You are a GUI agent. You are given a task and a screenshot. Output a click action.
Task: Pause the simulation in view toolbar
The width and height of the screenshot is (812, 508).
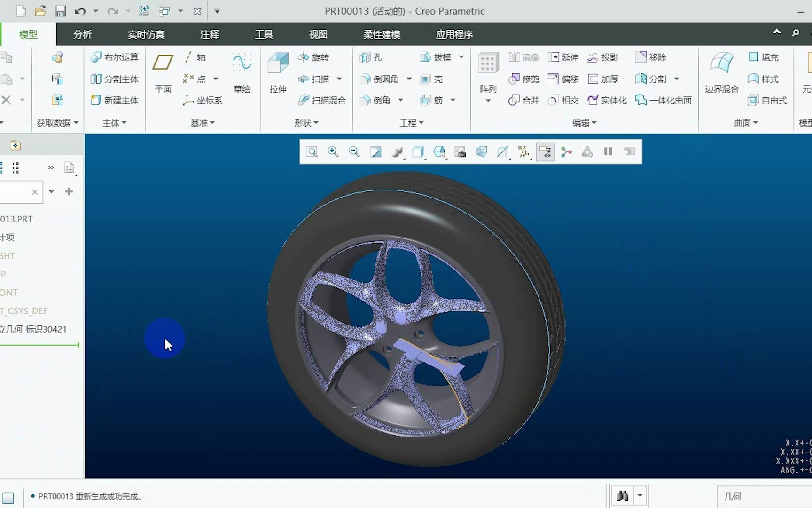tap(608, 151)
